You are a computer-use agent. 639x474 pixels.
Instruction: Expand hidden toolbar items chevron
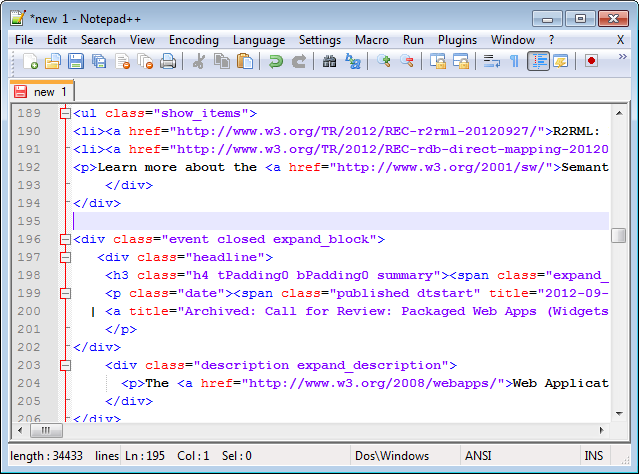(x=622, y=57)
